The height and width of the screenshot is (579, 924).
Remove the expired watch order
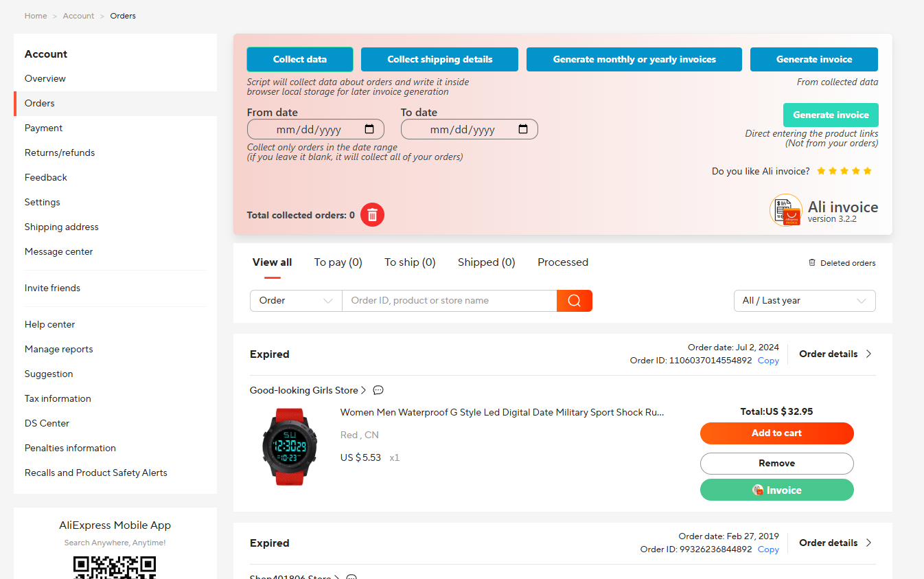coord(777,464)
